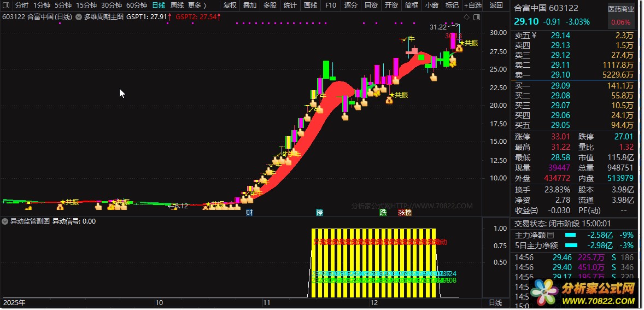Activate the 画线 drawing tool
Screen dimensions: 644x310
point(311,5)
